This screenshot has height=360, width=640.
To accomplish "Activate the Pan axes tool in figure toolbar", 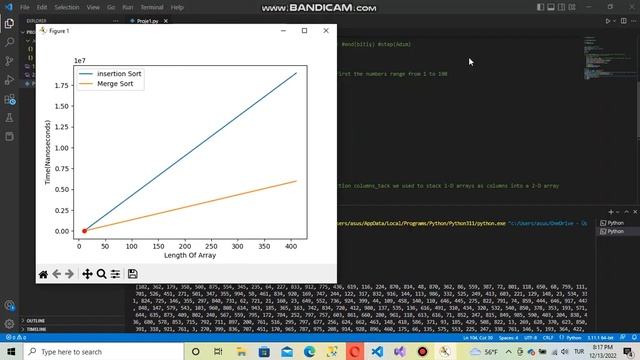I will pos(87,274).
